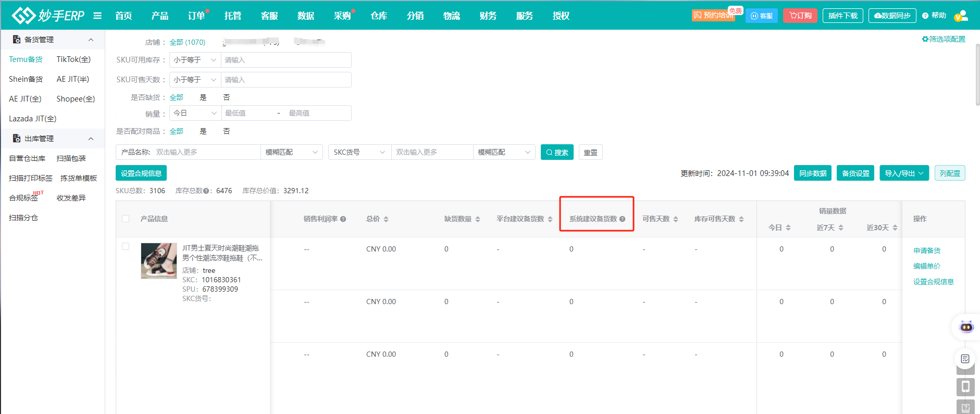Open the 产品 top menu
This screenshot has height=414, width=980.
click(x=160, y=16)
